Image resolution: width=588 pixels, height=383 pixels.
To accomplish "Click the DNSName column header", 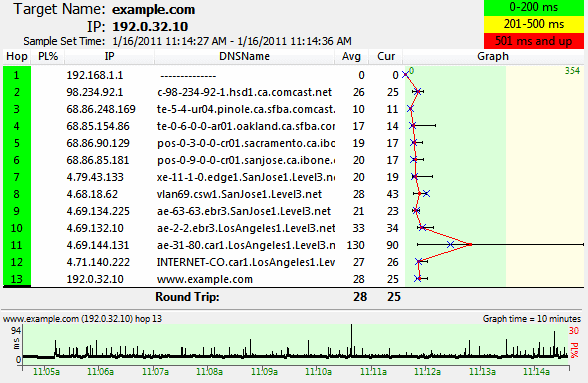I will pyautogui.click(x=244, y=56).
